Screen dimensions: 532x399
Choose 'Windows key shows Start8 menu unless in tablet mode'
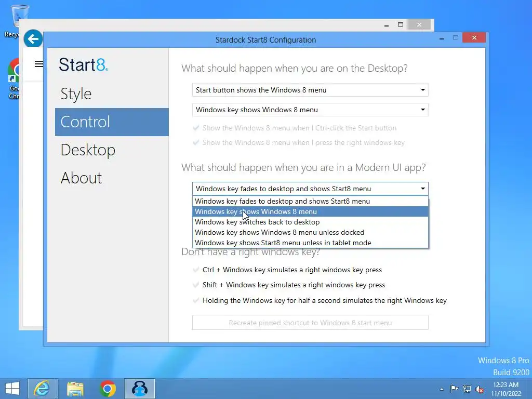pyautogui.click(x=311, y=243)
